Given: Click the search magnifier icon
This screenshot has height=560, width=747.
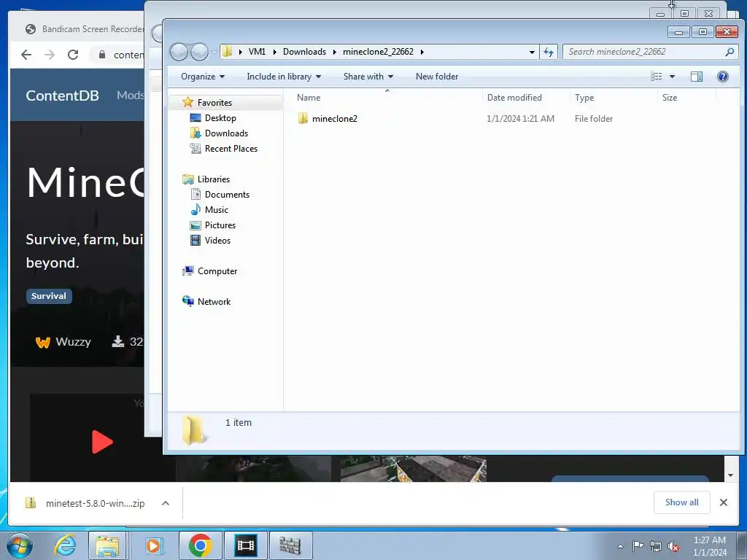Looking at the screenshot, I should point(729,52).
